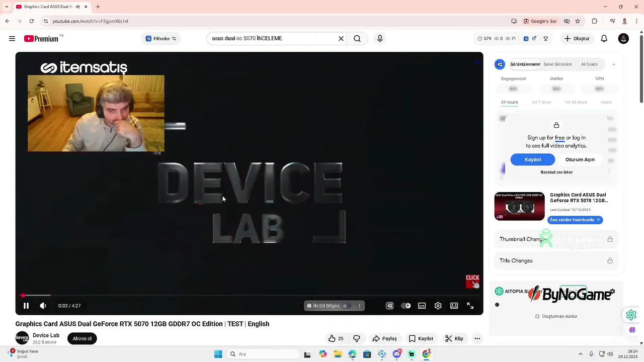Image resolution: width=644 pixels, height=362 pixels.
Task: Open the vidIQ icon in the stats bar
Action: click(526, 39)
